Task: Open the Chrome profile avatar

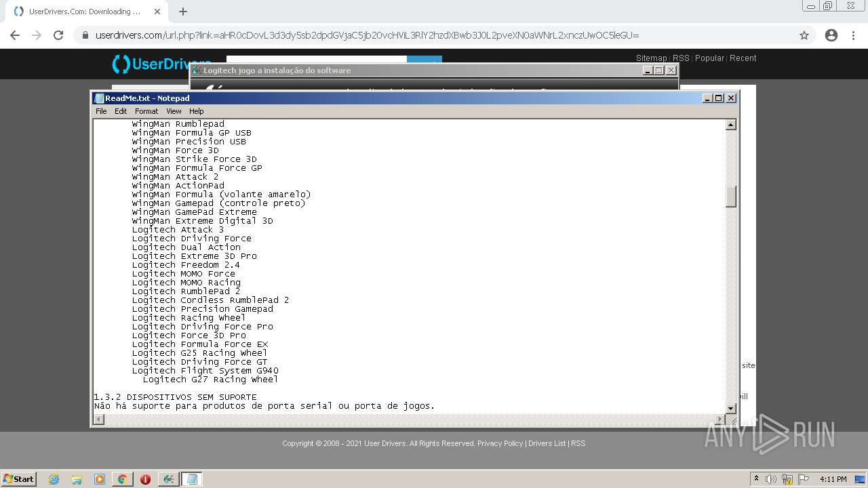Action: (x=831, y=35)
